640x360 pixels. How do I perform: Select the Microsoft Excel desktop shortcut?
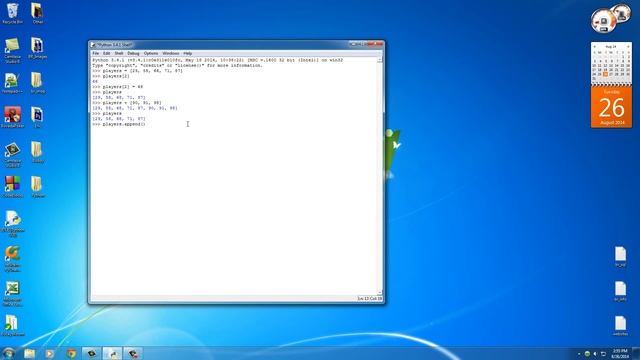(12, 293)
